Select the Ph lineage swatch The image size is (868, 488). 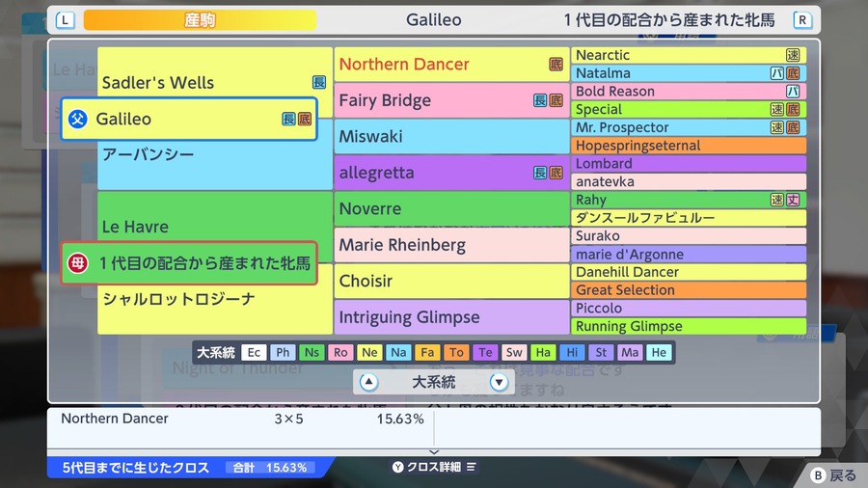click(283, 352)
